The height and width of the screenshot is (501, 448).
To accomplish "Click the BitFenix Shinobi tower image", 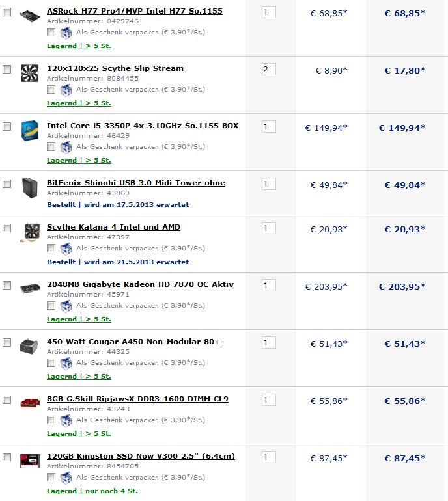I will point(30,187).
